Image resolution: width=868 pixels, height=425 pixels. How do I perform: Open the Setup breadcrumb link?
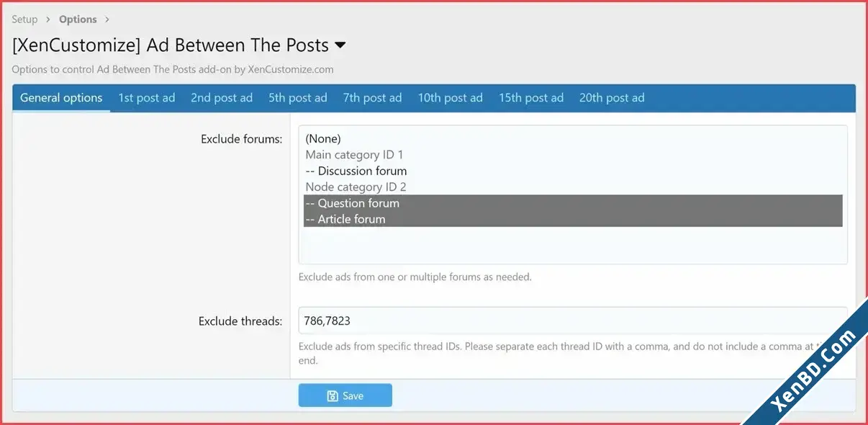point(24,19)
